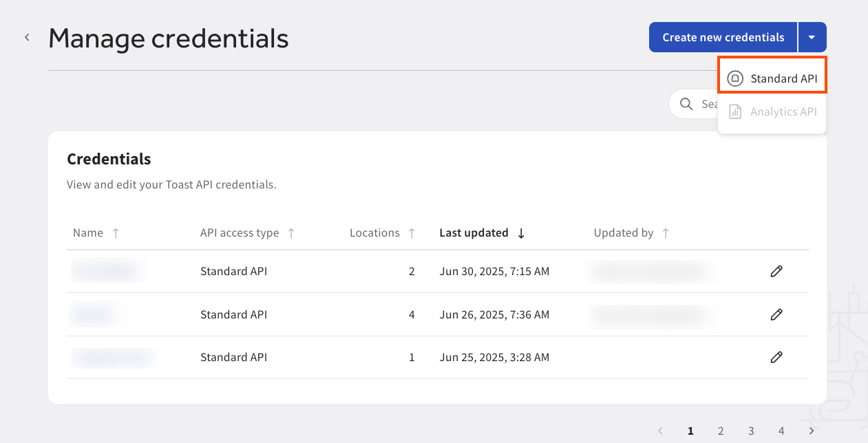Click locations count 2 in first row
This screenshot has width=868, height=443.
(x=412, y=271)
